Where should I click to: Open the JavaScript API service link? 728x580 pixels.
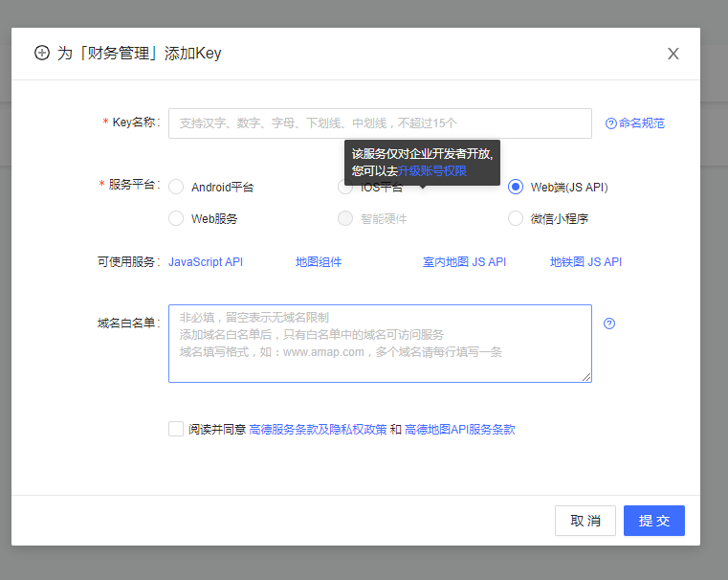206,262
